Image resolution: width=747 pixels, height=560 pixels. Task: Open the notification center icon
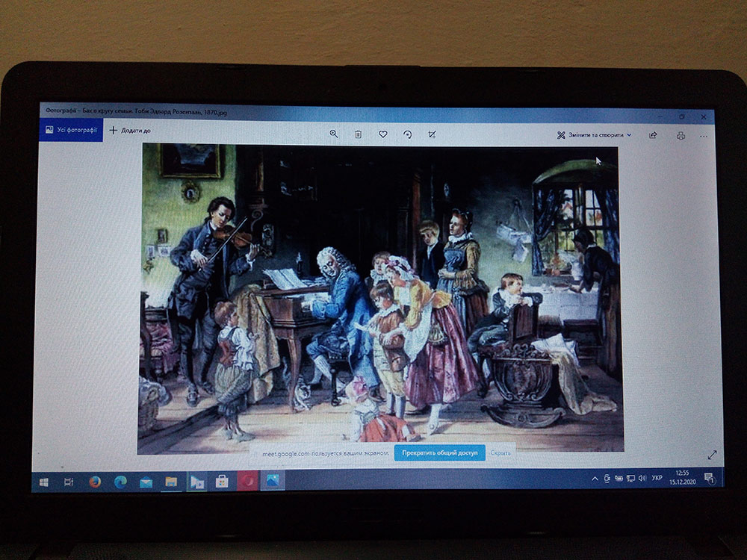tap(709, 478)
